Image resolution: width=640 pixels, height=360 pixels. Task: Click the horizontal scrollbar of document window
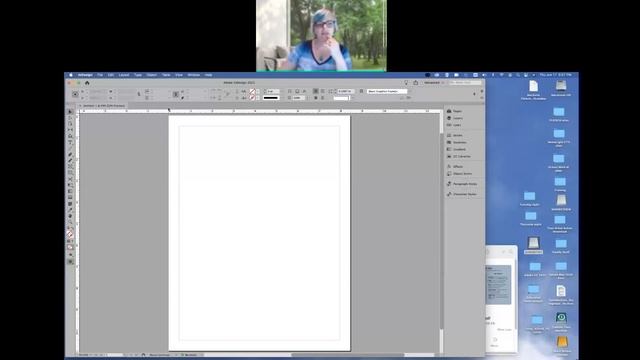349,355
